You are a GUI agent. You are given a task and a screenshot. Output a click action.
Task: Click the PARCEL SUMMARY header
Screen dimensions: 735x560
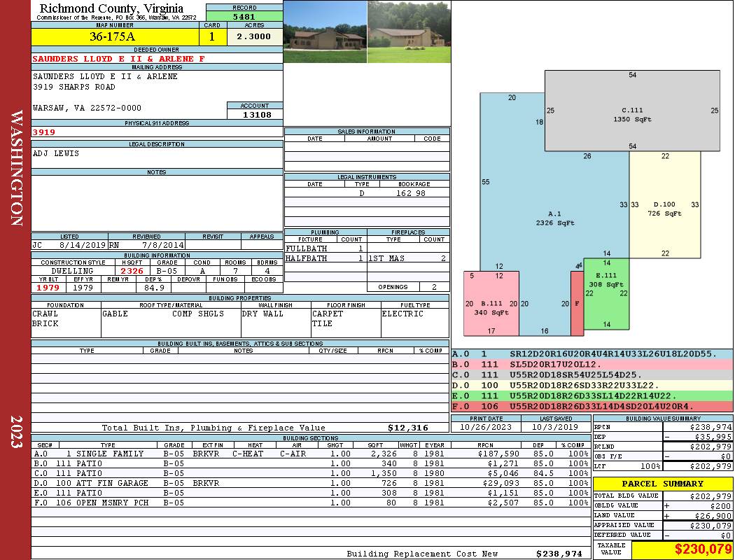pyautogui.click(x=662, y=484)
